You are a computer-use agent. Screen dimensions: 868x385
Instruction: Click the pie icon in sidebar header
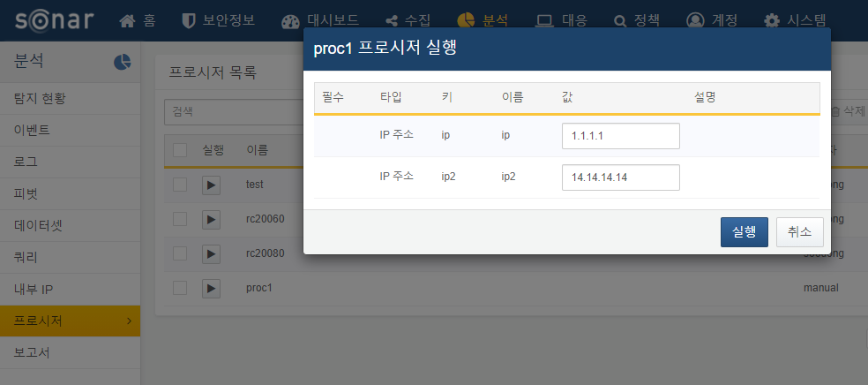pyautogui.click(x=122, y=62)
